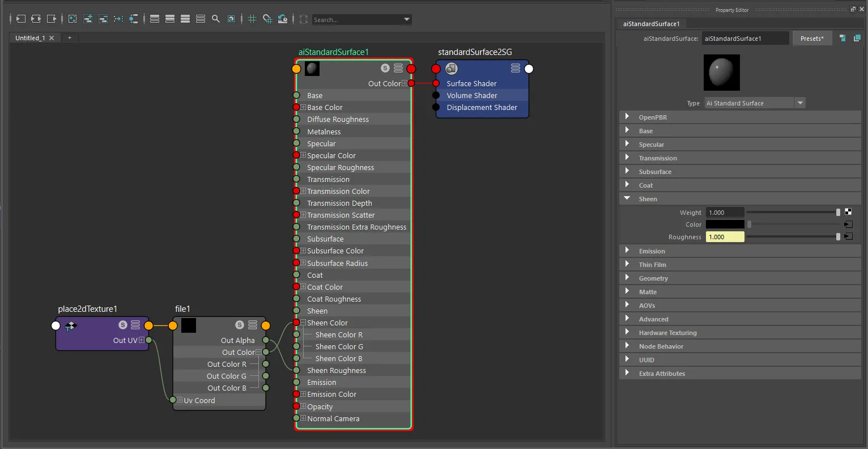Expand the OpenPBR section
Viewport: 868px width, 449px height.
click(740, 117)
